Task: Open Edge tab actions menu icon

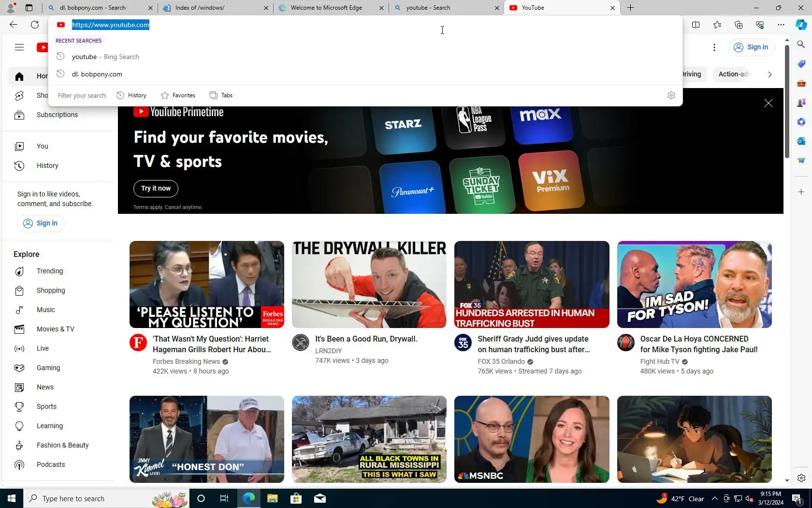Action: pos(29,8)
